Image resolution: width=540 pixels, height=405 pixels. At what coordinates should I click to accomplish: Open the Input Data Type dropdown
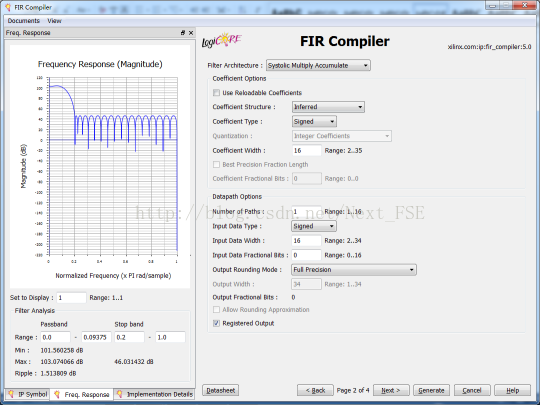point(314,226)
